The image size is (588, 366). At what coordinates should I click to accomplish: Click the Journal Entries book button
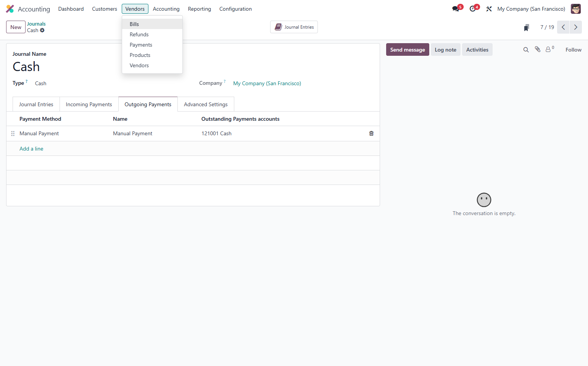click(x=294, y=27)
